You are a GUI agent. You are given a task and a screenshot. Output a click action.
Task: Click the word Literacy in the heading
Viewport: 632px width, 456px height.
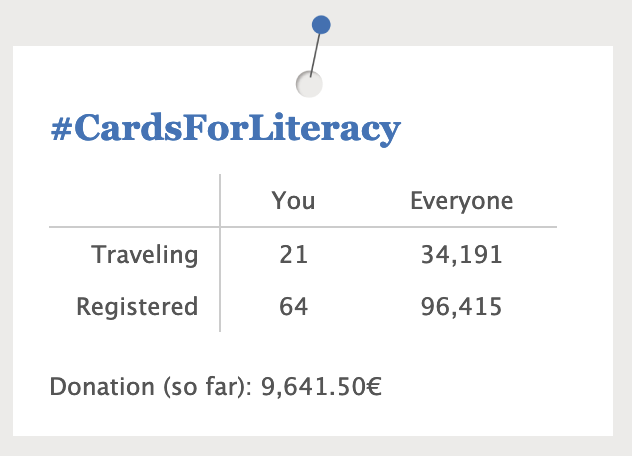[x=325, y=128]
